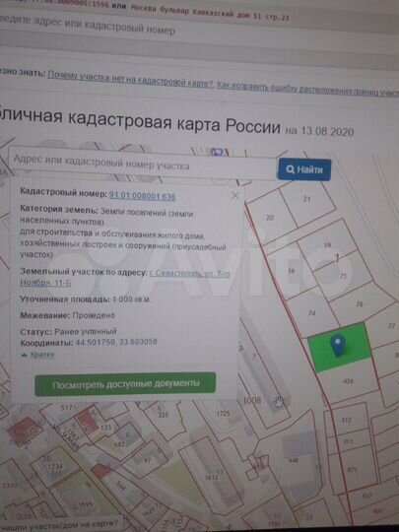This screenshot has height=532, width=399.
Task: Select parcel 1234 on the map
Action: pos(55,467)
